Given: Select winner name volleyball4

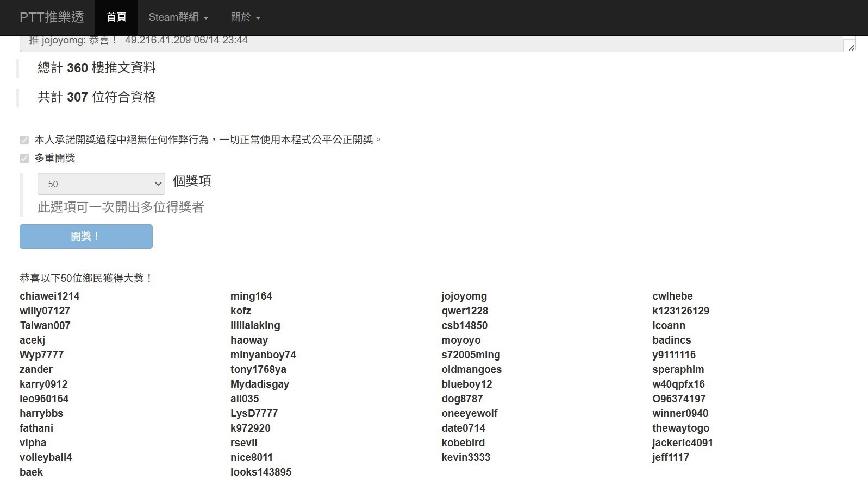Looking at the screenshot, I should (46, 458).
